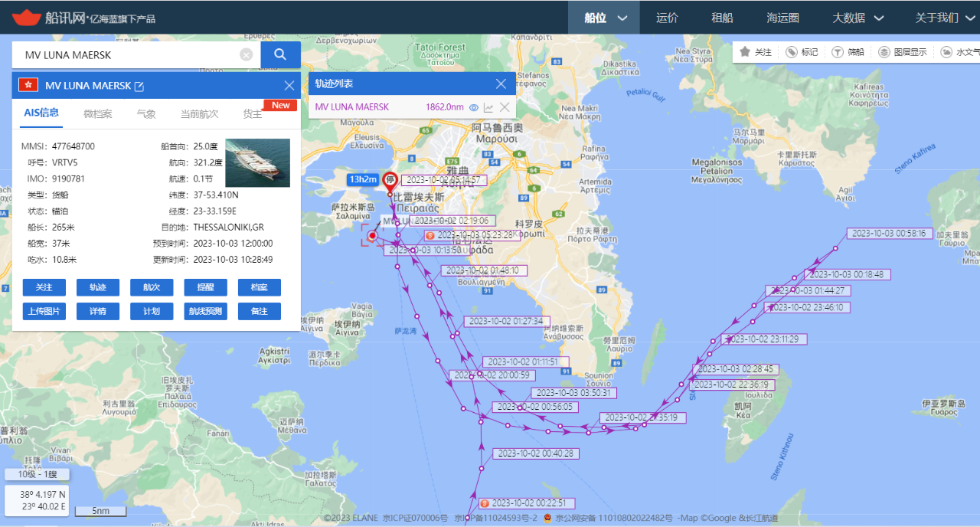980x527 pixels.
Task: Click the 详情 details button
Action: pos(98,311)
